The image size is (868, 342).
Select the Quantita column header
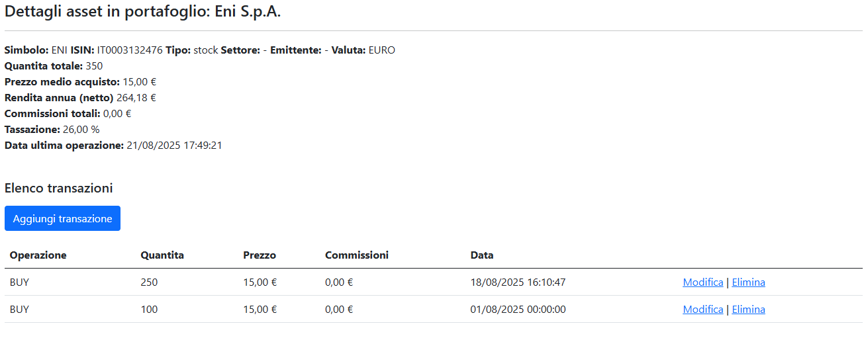(x=162, y=255)
